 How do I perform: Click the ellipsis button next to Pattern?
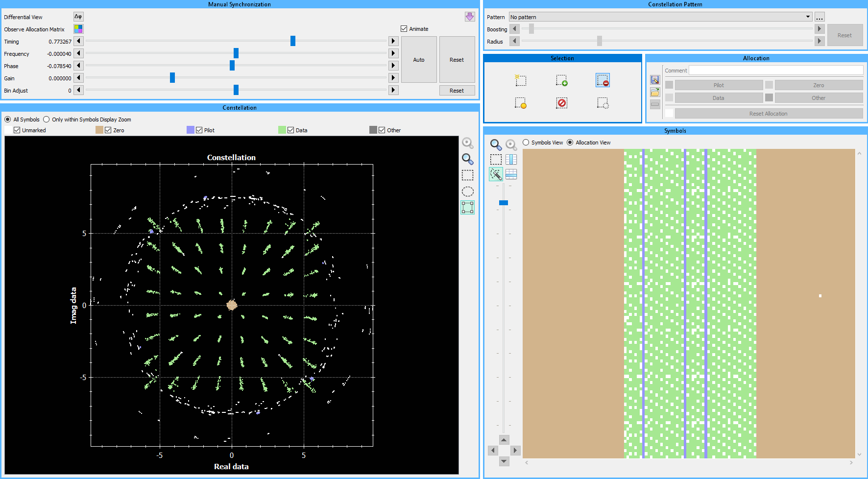tap(820, 17)
